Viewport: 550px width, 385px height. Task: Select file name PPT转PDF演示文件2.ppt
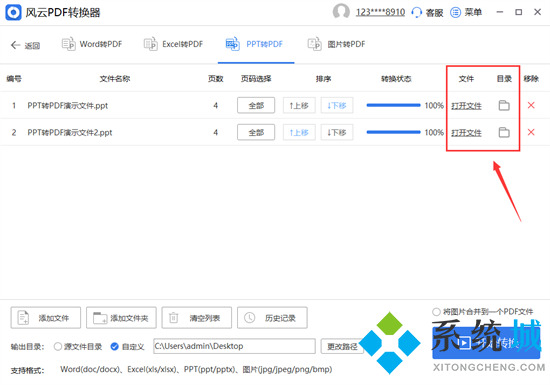(x=70, y=133)
